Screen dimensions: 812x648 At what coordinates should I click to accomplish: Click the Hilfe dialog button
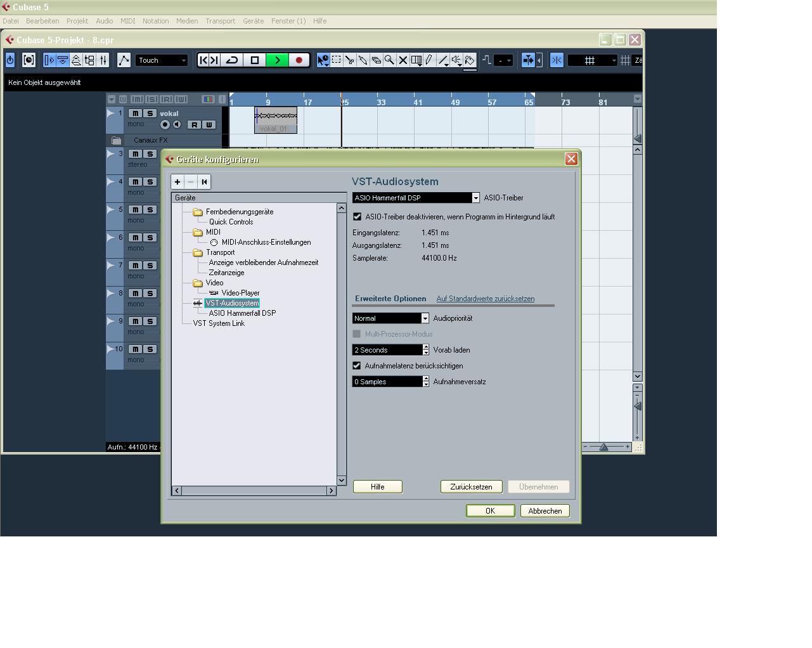(378, 487)
